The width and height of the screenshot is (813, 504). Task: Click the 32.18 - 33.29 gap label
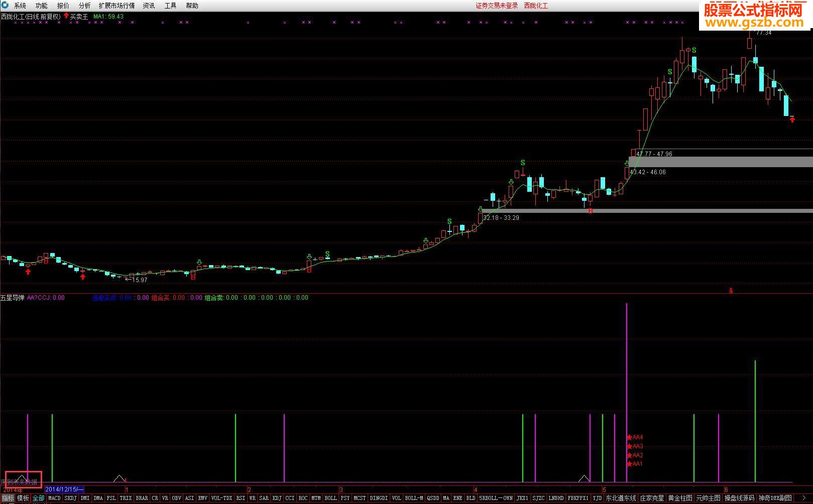(x=501, y=218)
